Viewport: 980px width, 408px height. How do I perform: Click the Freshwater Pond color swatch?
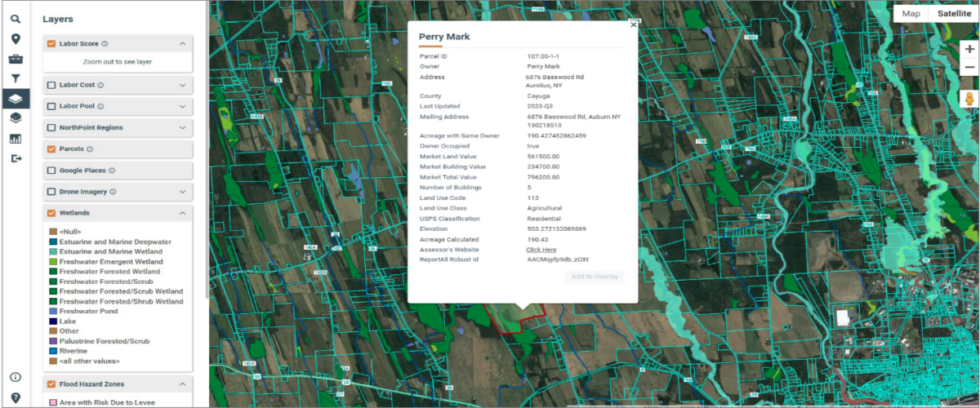tap(53, 312)
